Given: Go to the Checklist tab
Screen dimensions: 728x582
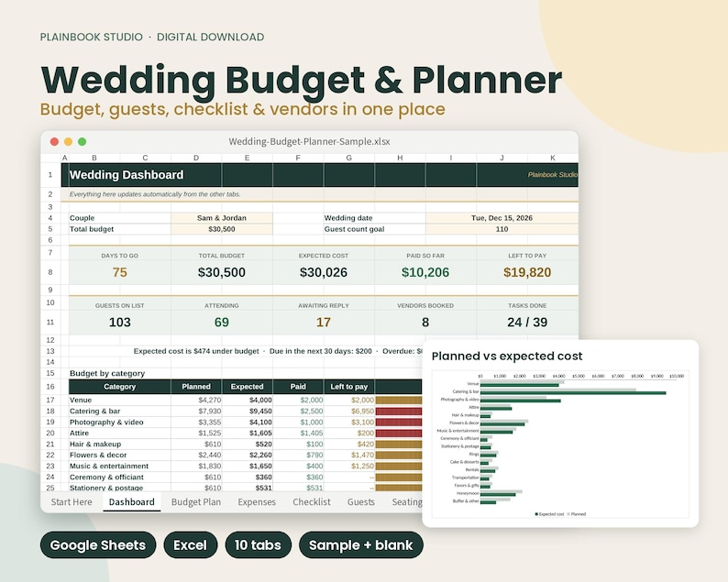Looking at the screenshot, I should pos(312,501).
